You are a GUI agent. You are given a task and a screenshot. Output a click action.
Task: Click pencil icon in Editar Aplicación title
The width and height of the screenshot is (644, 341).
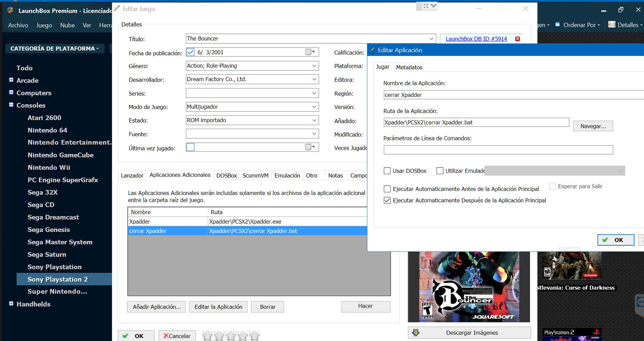[372, 50]
